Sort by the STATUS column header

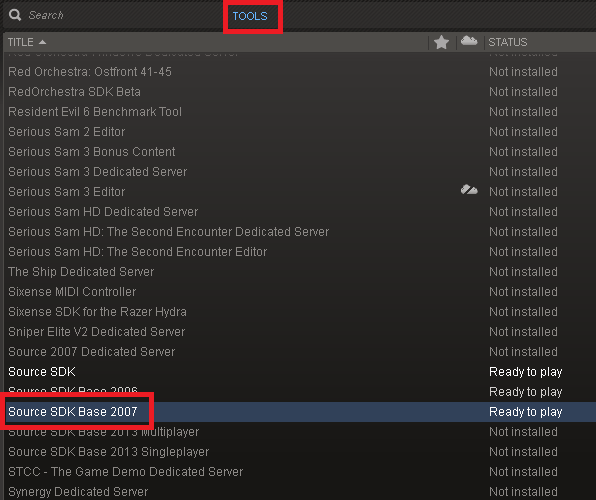tap(508, 42)
